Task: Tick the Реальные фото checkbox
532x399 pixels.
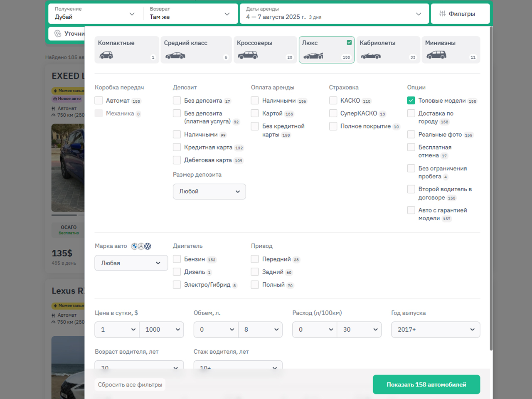Action: (x=411, y=135)
